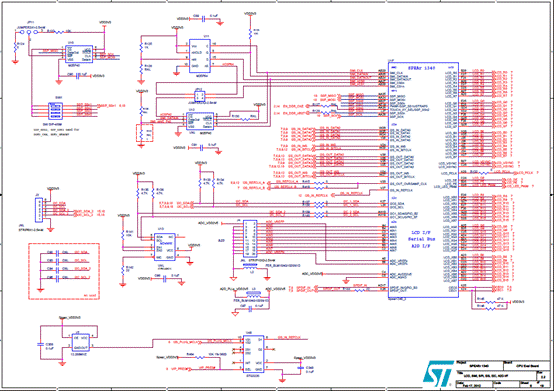Select the dashed red box around the resistor

tap(145, 133)
